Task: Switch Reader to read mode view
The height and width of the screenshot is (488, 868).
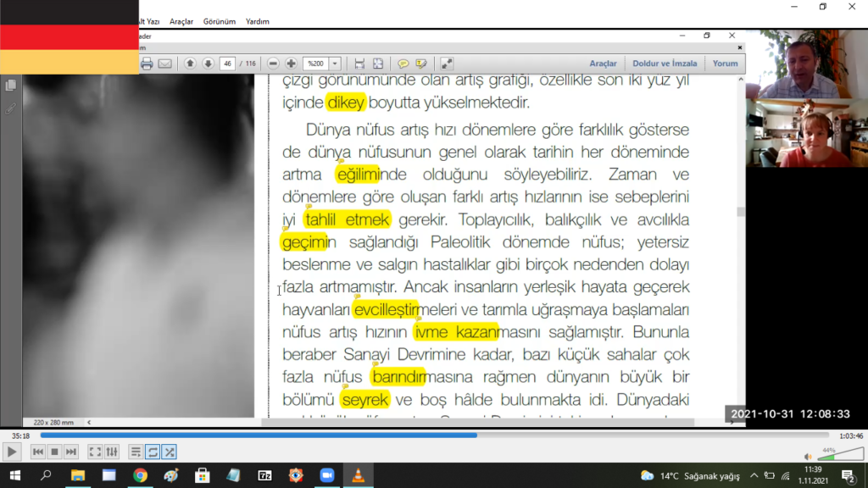Action: (x=447, y=64)
